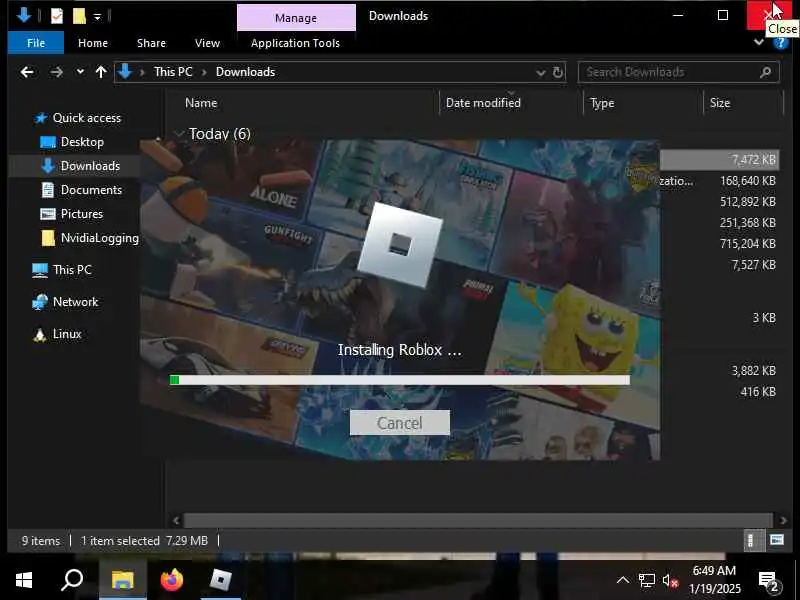The height and width of the screenshot is (600, 800).
Task: Sort by Date modified column
Action: pos(483,103)
